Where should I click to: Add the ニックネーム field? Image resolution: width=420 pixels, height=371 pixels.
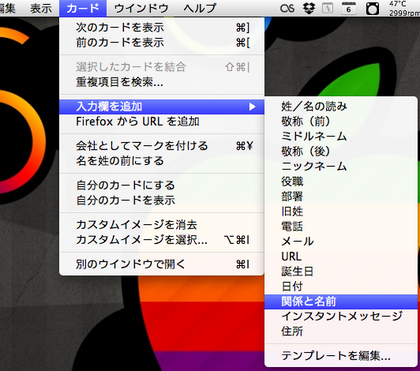click(341, 167)
